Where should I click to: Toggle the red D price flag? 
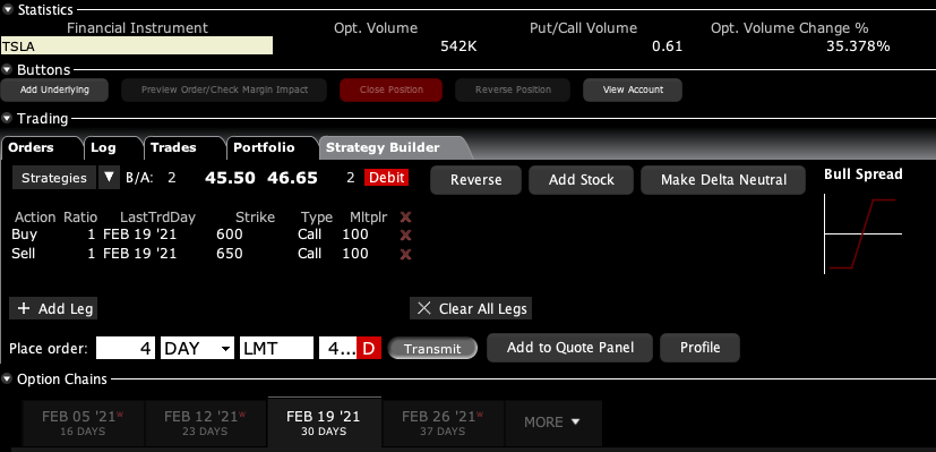coord(370,349)
